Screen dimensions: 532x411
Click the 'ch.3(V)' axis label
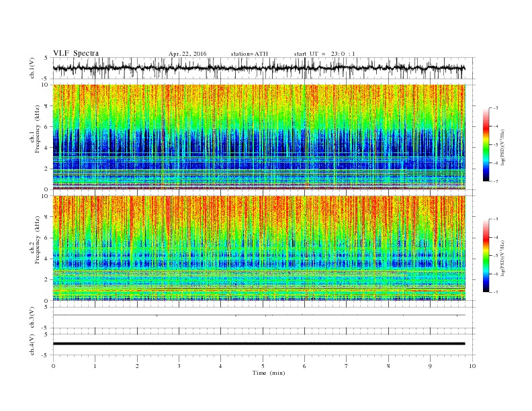point(32,318)
